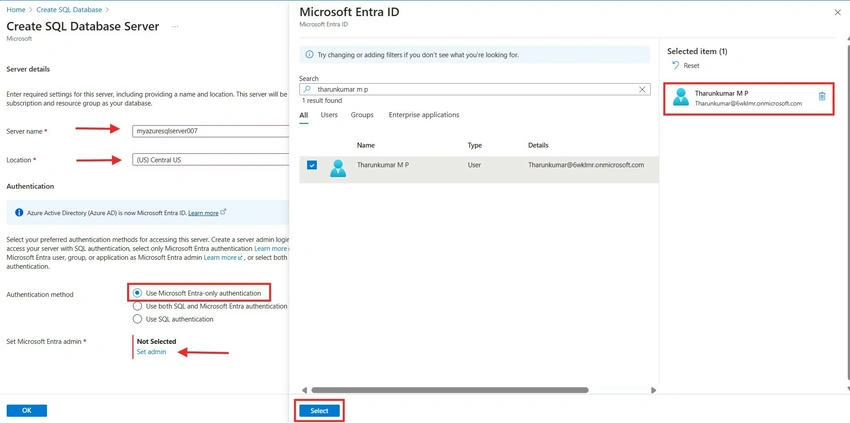Click the email address in the results row
The image size is (850, 423).
coord(586,165)
